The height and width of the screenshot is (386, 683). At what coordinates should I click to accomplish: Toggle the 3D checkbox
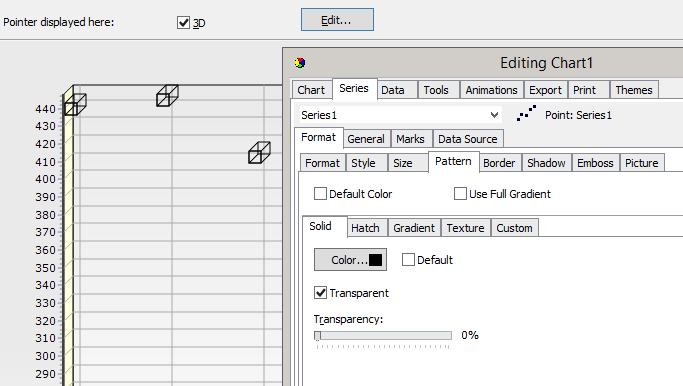click(x=183, y=23)
